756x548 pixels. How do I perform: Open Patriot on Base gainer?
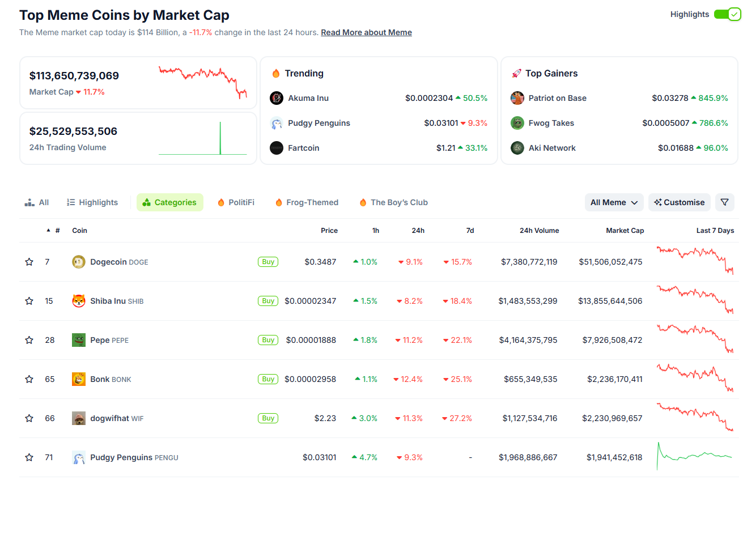(558, 98)
